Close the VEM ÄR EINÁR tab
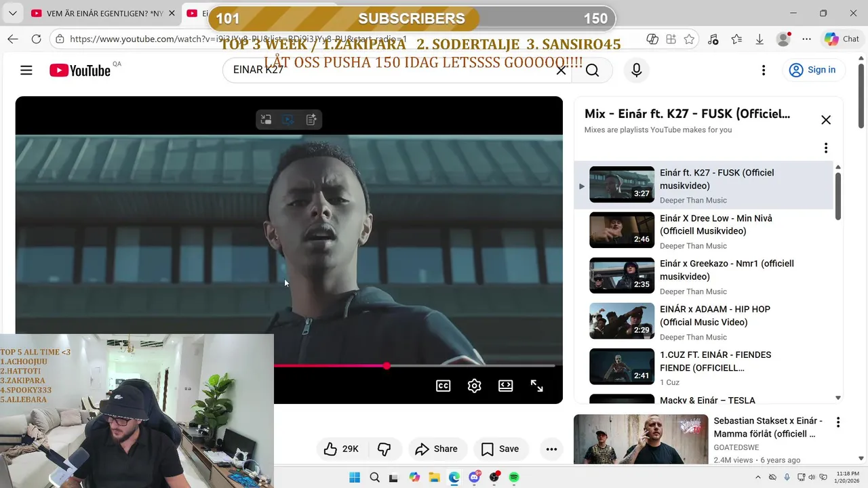This screenshot has height=488, width=868. (172, 13)
